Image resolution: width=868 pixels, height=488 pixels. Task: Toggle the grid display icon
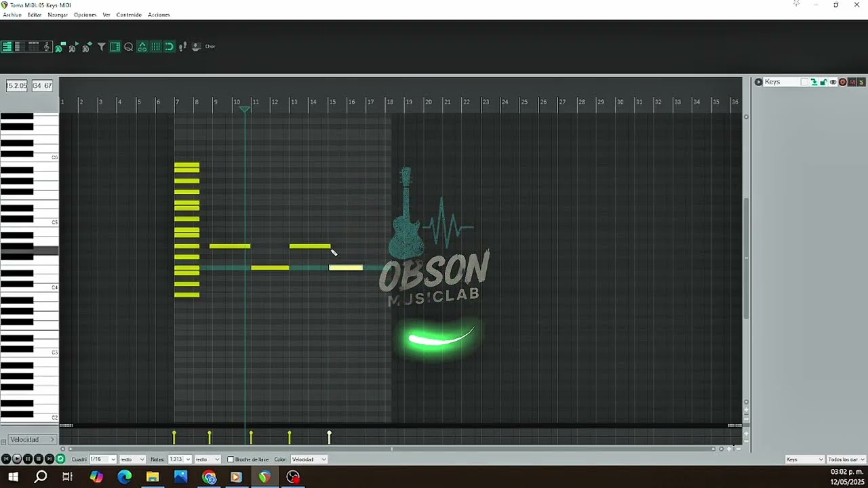tap(156, 47)
